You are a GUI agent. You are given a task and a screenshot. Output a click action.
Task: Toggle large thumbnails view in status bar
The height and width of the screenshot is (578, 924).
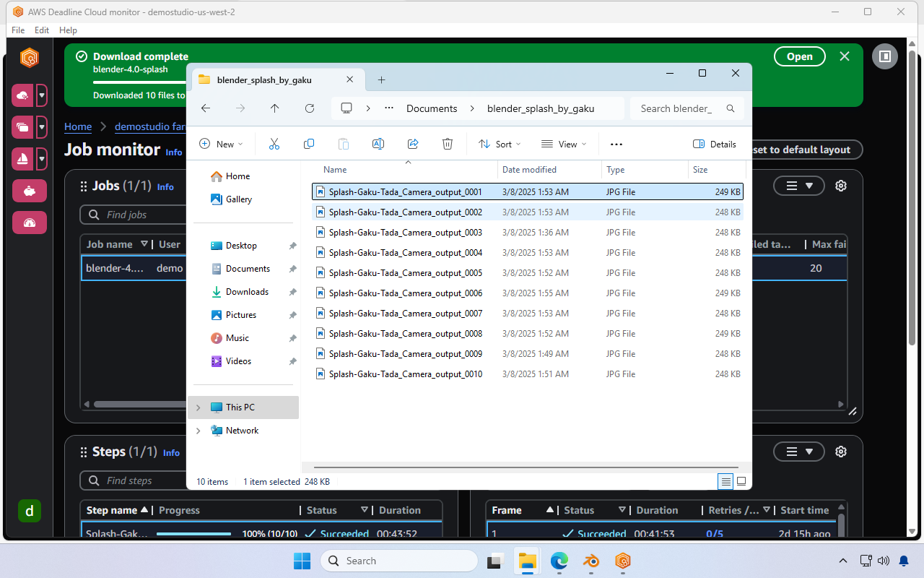[x=741, y=481]
